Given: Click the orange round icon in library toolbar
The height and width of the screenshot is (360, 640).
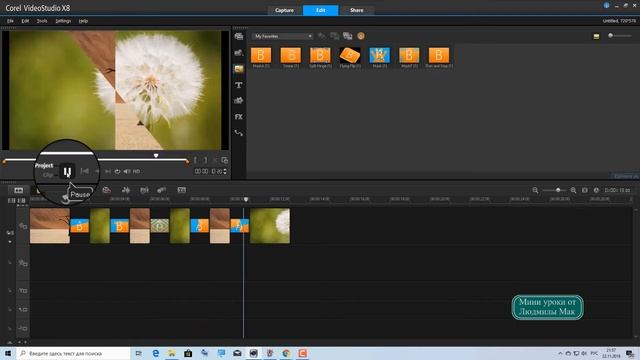Looking at the screenshot, I should (x=361, y=36).
